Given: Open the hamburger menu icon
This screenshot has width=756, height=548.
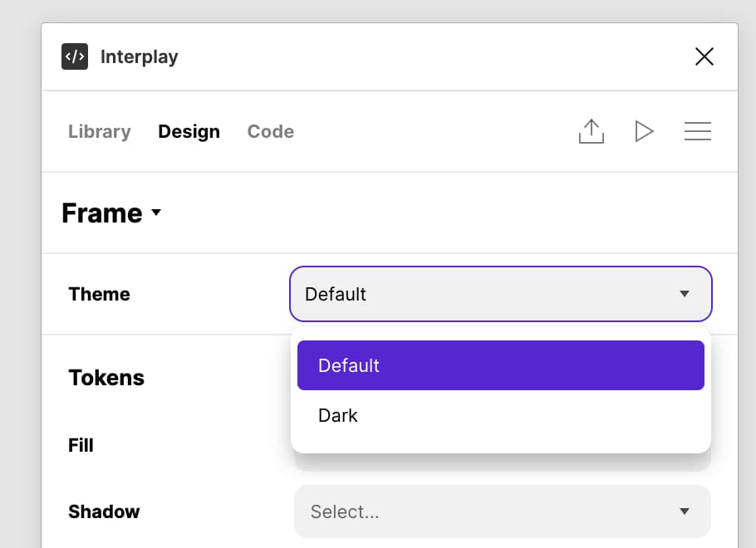Looking at the screenshot, I should [x=697, y=131].
